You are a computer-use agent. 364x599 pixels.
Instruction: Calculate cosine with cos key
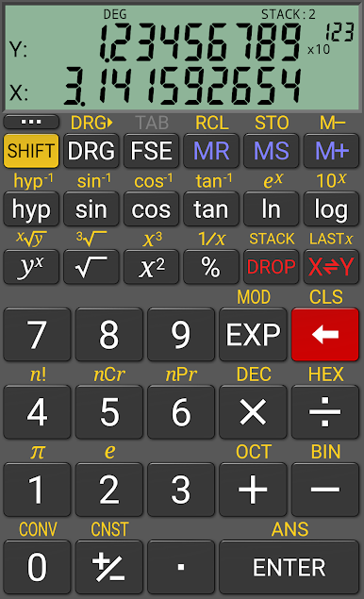[x=151, y=209]
